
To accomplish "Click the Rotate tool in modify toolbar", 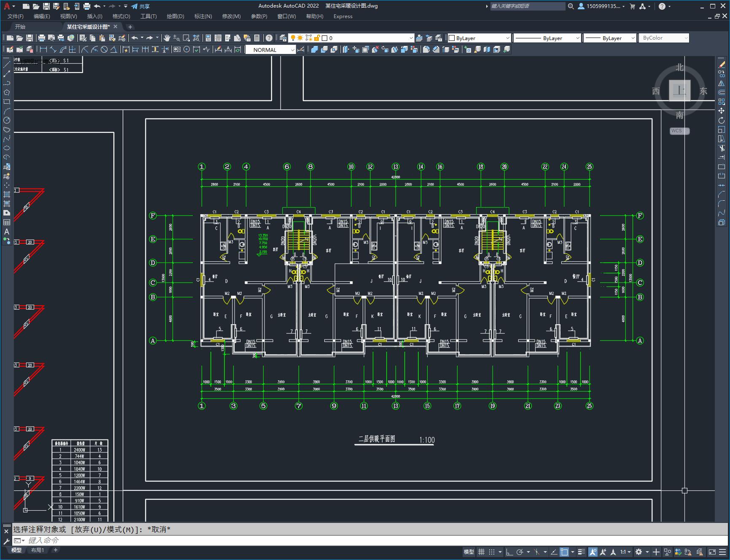I will tap(722, 120).
